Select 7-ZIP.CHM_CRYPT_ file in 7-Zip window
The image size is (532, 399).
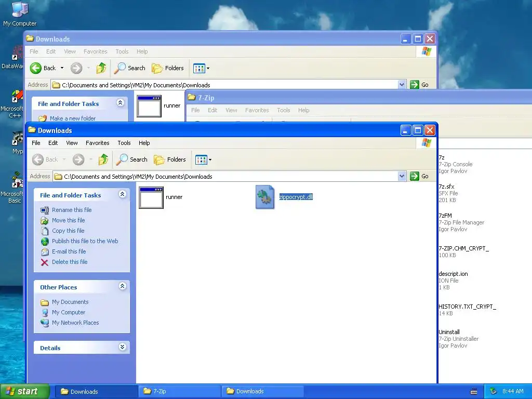tap(463, 248)
